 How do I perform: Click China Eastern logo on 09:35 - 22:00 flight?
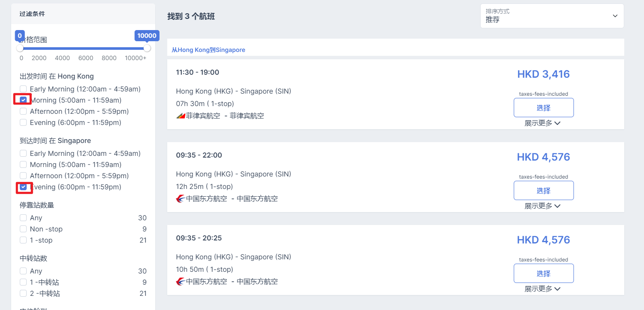pos(181,199)
